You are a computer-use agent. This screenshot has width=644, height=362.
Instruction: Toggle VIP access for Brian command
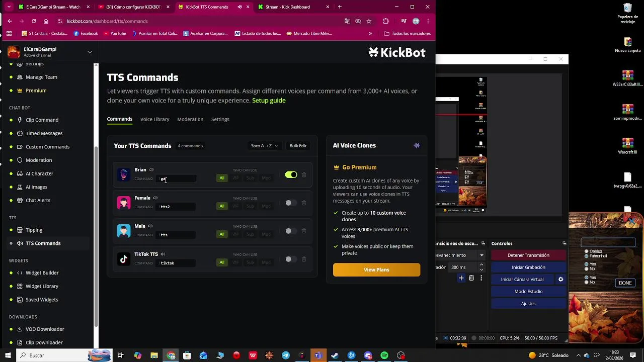click(235, 178)
